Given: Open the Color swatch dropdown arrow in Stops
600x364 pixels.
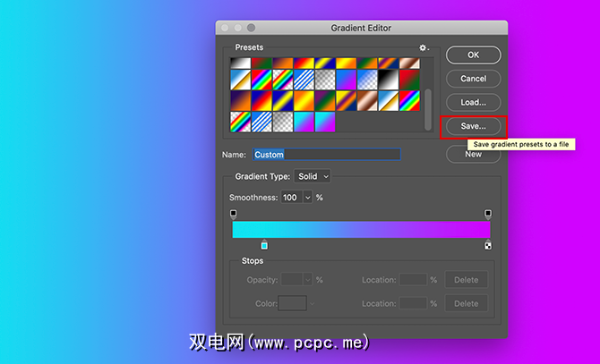Looking at the screenshot, I should 312,303.
